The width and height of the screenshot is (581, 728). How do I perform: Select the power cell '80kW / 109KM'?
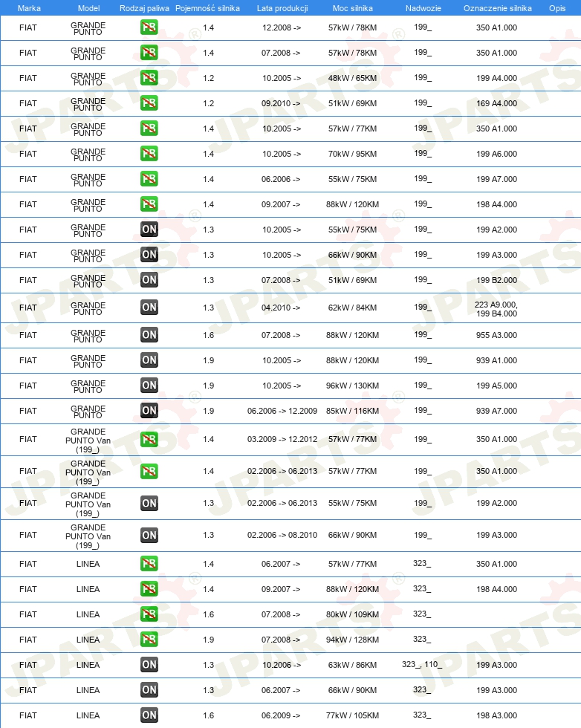[352, 614]
